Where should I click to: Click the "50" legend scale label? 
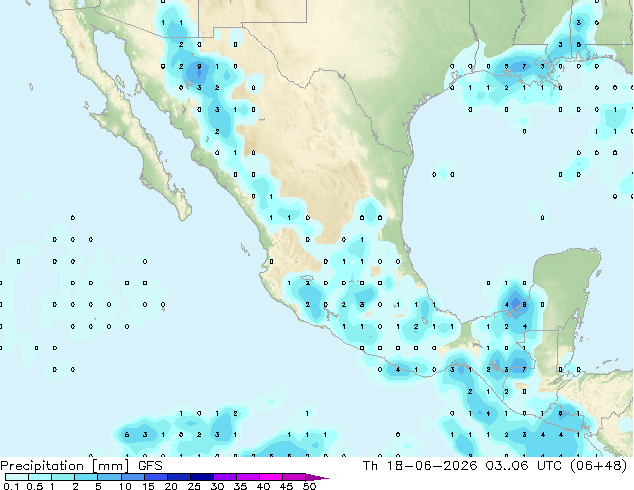309,486
